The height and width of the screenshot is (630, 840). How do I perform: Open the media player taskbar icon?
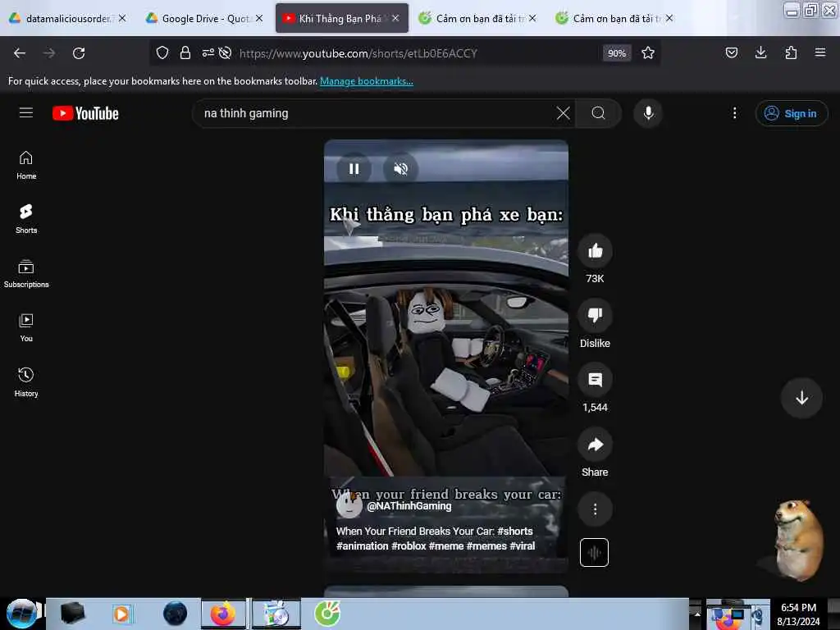point(121,614)
